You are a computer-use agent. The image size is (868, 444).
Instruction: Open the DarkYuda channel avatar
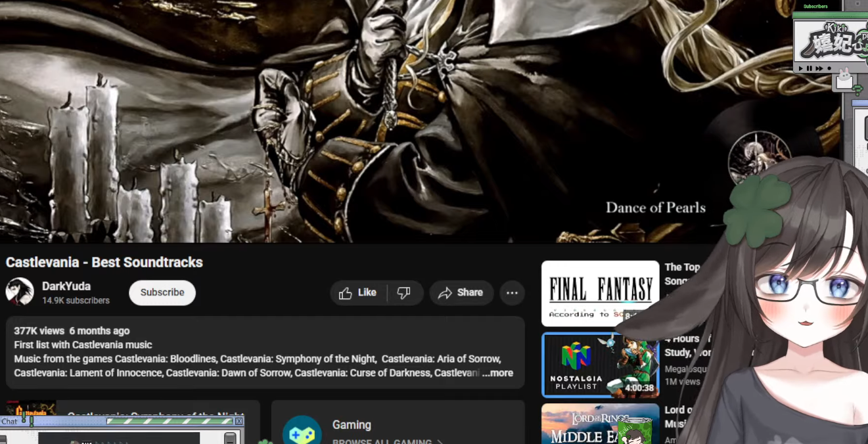20,292
